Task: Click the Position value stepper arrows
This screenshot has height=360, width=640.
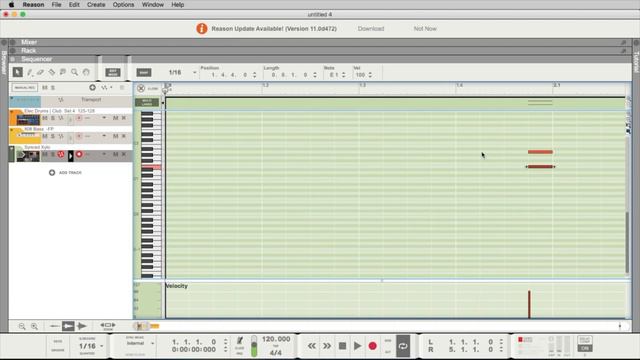Action: click(255, 75)
